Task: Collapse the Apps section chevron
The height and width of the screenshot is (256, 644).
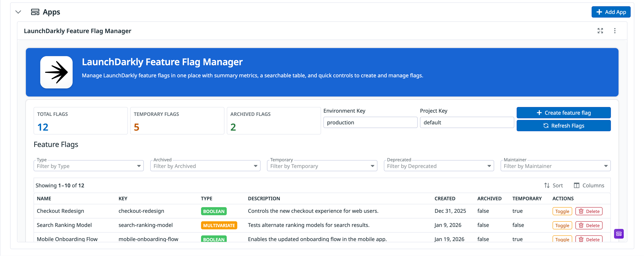Action: point(18,12)
